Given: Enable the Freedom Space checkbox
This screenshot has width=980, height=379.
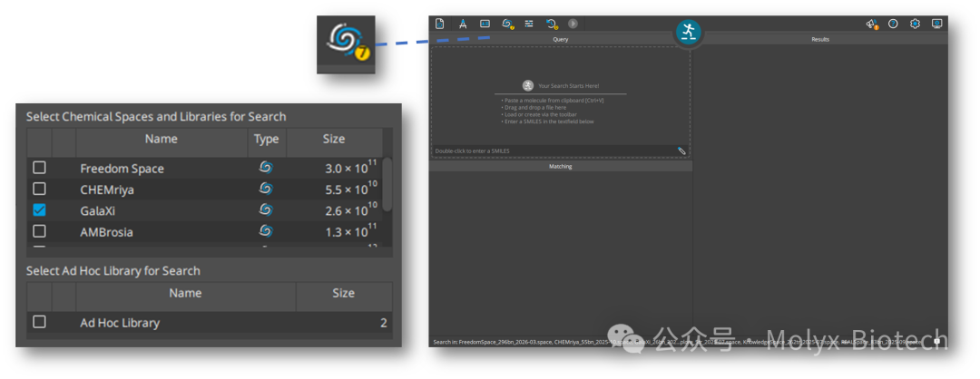Looking at the screenshot, I should click(x=39, y=168).
